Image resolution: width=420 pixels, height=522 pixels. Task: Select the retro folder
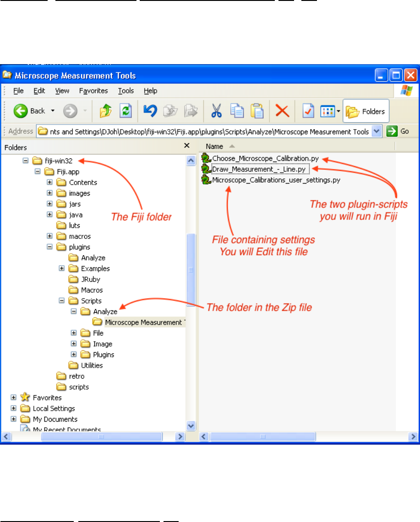70,376
